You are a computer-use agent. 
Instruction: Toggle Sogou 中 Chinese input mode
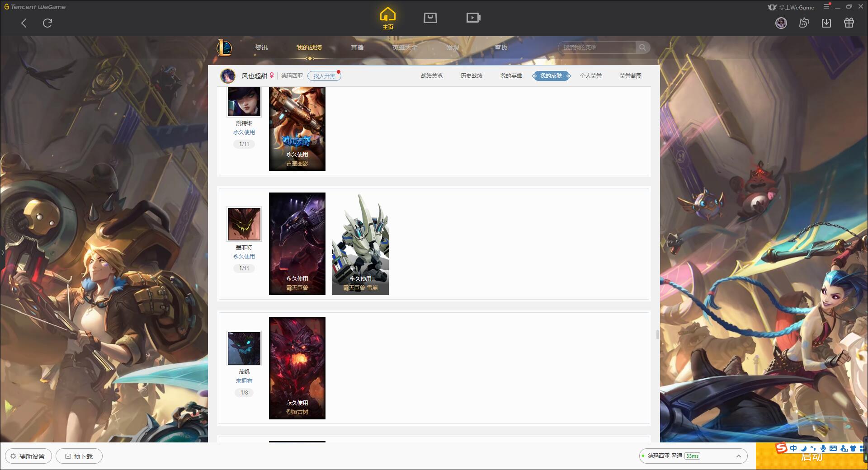pyautogui.click(x=793, y=448)
